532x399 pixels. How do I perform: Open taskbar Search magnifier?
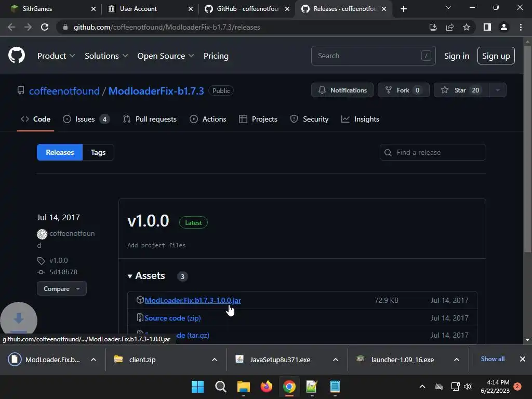click(x=220, y=387)
